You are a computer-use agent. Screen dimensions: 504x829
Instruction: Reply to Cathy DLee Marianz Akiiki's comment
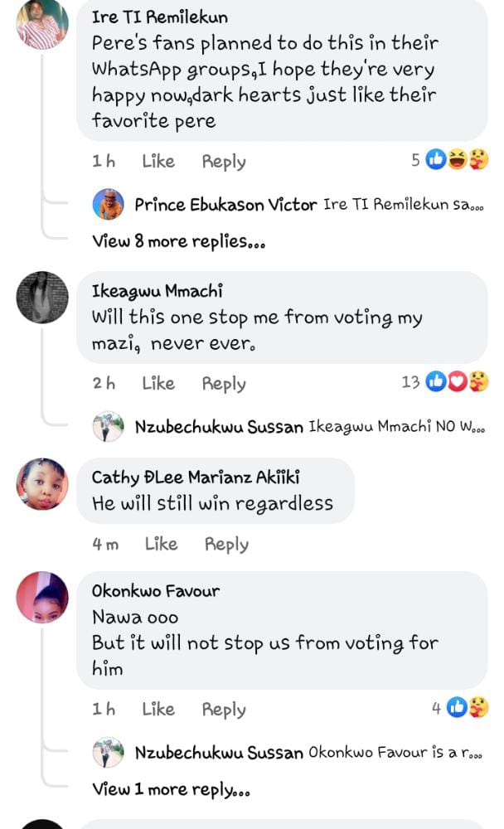tap(226, 545)
